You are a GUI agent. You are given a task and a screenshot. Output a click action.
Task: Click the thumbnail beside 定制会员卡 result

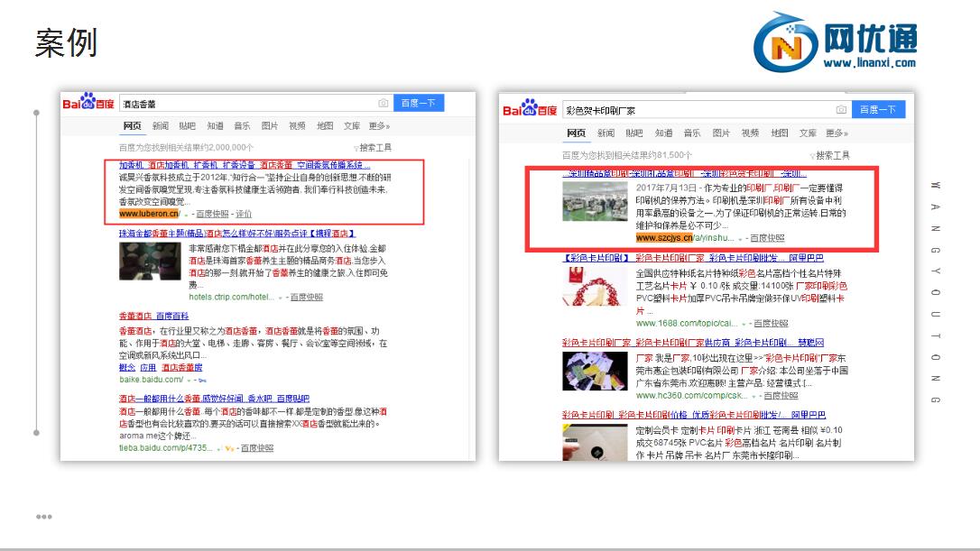click(595, 443)
